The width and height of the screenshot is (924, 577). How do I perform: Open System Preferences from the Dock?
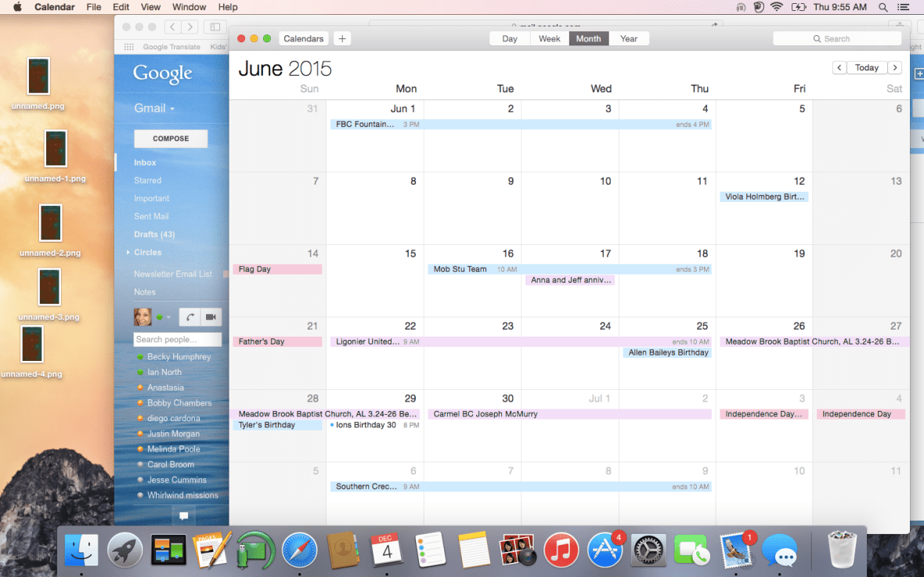click(648, 550)
